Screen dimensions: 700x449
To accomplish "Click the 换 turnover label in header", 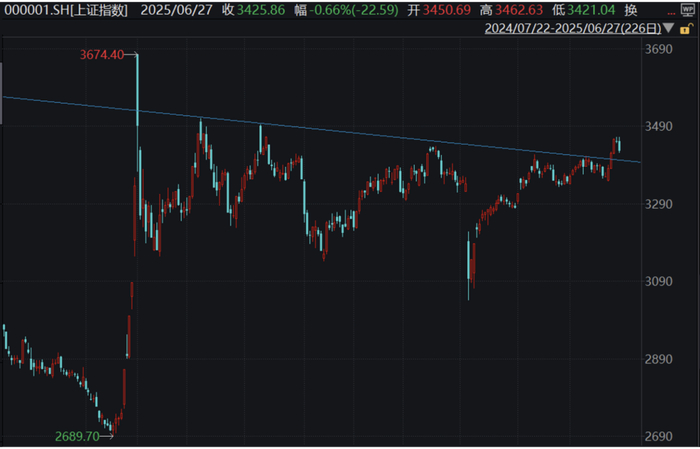I will point(630,10).
